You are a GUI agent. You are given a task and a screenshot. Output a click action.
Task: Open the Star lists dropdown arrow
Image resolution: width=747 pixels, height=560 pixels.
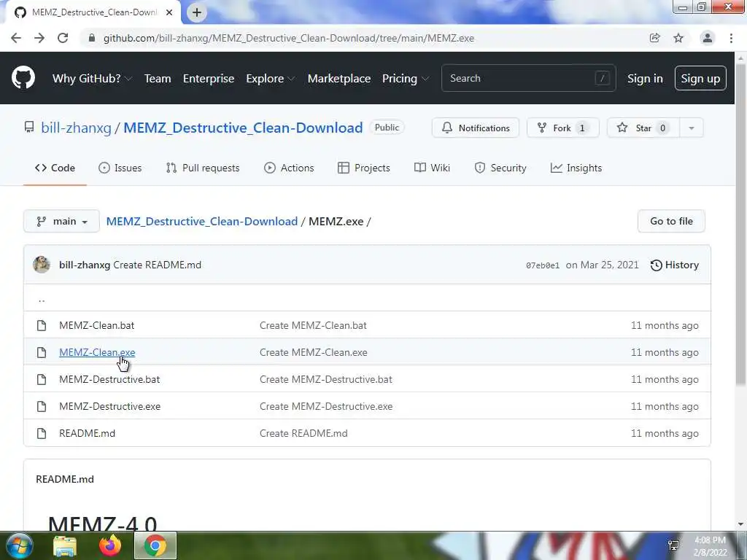click(x=692, y=128)
